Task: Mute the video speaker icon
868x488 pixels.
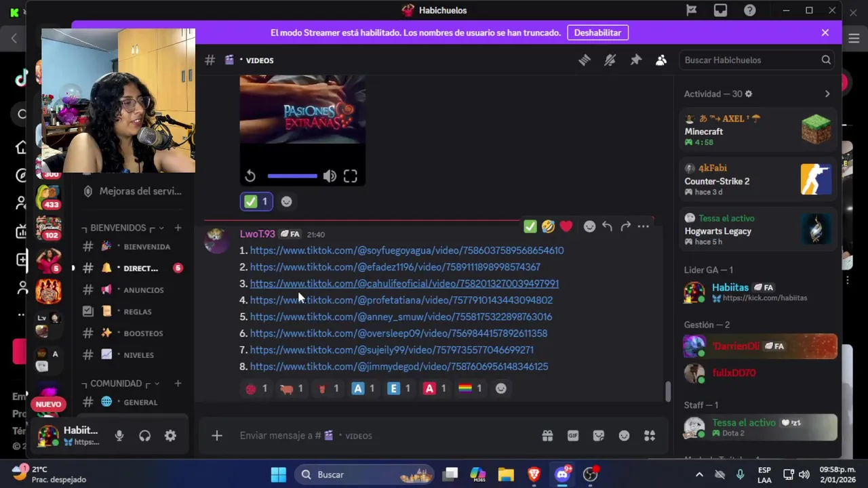Action: pos(330,176)
